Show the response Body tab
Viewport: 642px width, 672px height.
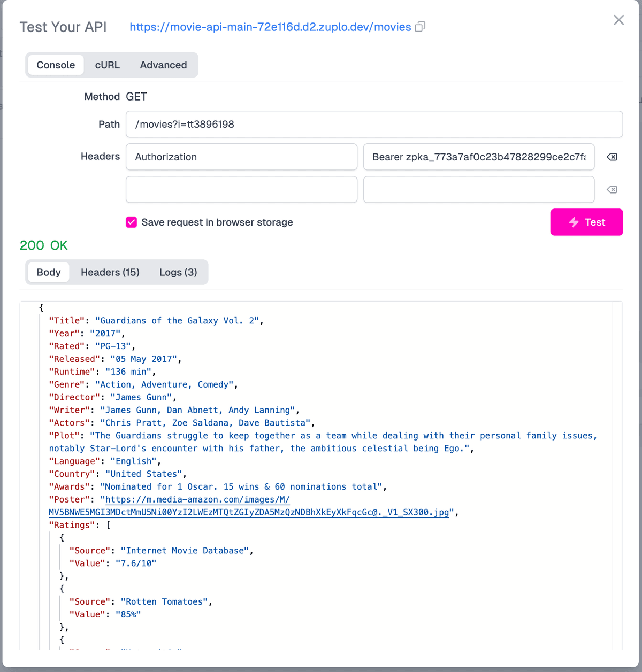pyautogui.click(x=48, y=272)
